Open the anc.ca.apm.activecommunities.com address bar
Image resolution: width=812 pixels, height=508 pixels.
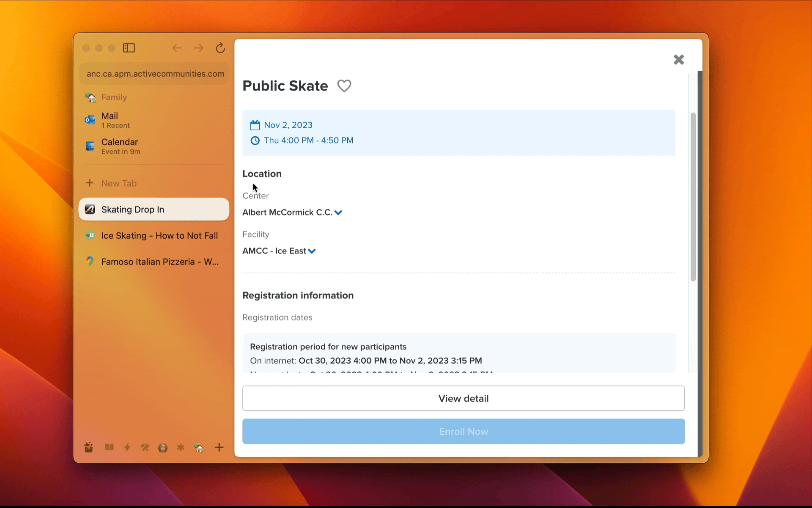tap(155, 74)
